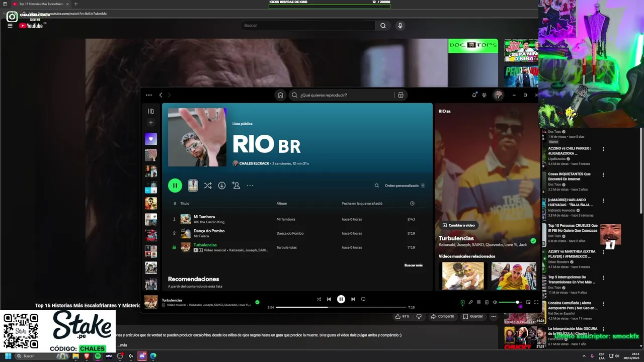The image size is (644, 362).
Task: Open the Windows Start menu
Action: click(8, 356)
